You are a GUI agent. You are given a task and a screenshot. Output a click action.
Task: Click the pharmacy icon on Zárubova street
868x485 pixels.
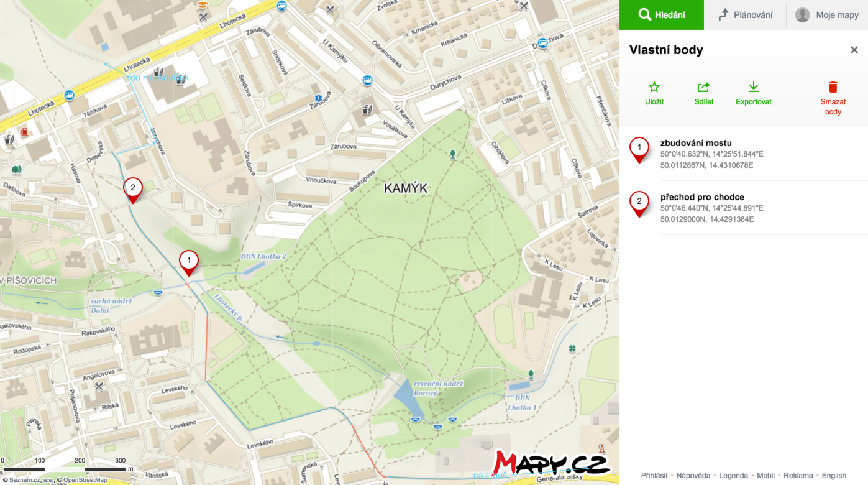click(319, 98)
